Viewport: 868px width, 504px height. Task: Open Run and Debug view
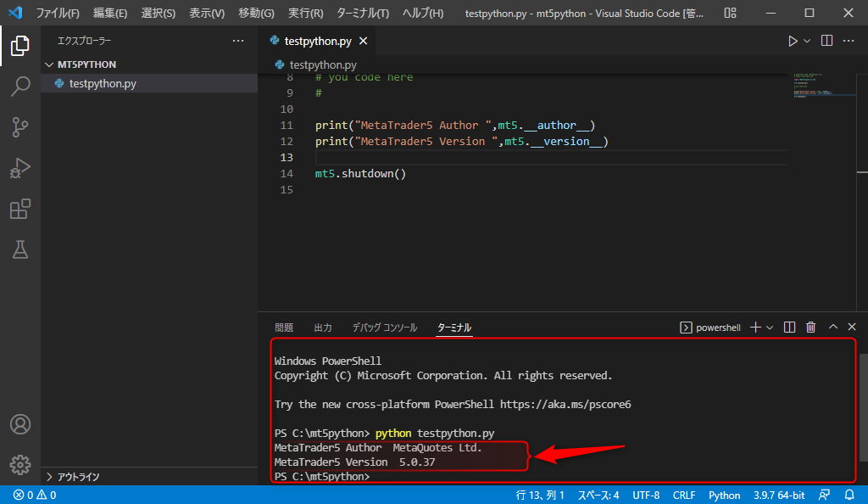20,168
